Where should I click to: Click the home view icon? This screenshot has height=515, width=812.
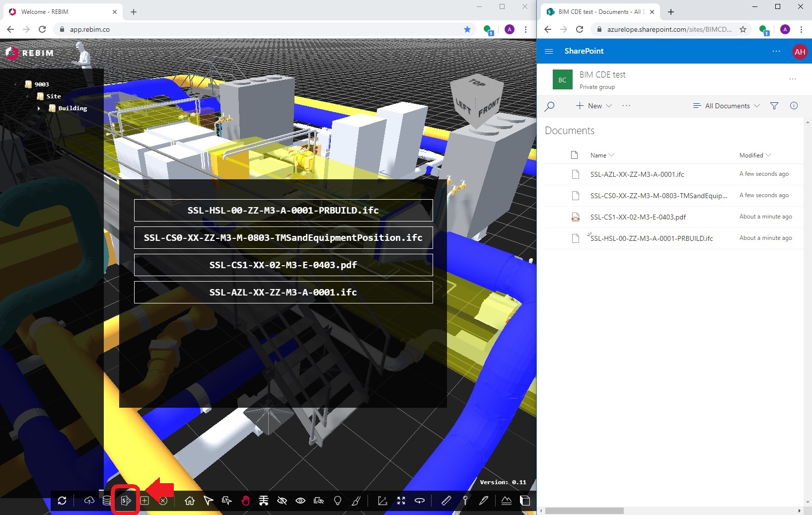coord(190,501)
